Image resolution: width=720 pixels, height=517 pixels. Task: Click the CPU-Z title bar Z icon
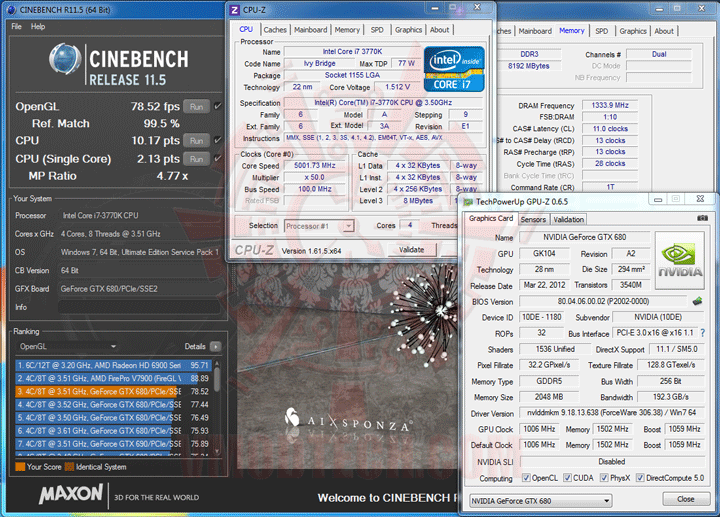click(x=234, y=10)
